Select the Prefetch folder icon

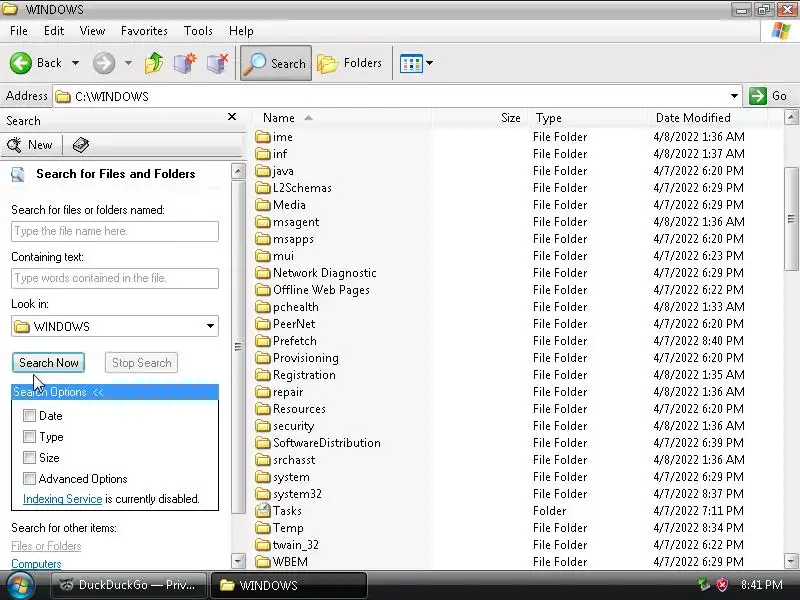263,341
